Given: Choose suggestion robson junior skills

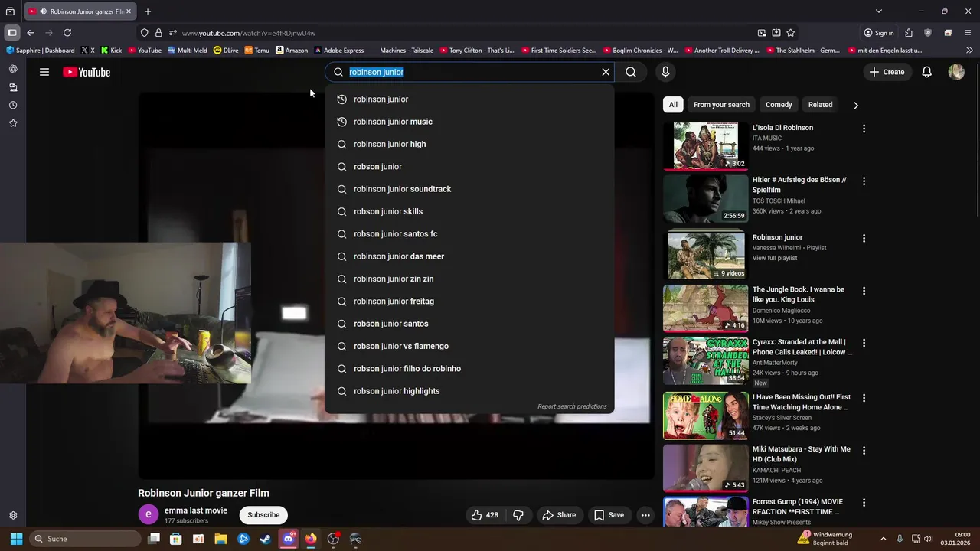Looking at the screenshot, I should (469, 211).
